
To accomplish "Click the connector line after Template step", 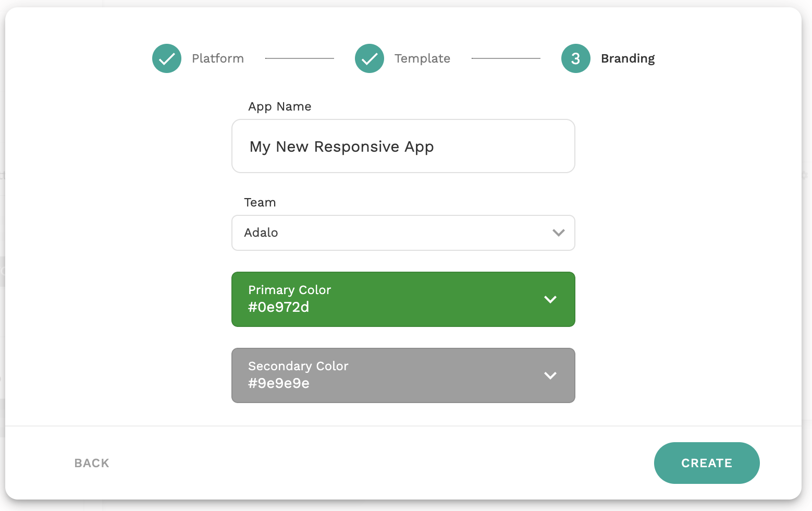I will click(x=506, y=58).
